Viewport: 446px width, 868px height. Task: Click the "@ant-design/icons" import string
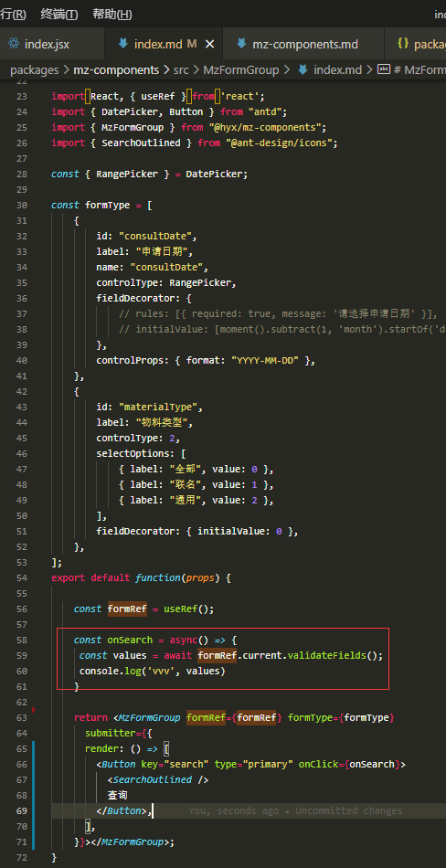click(x=280, y=143)
